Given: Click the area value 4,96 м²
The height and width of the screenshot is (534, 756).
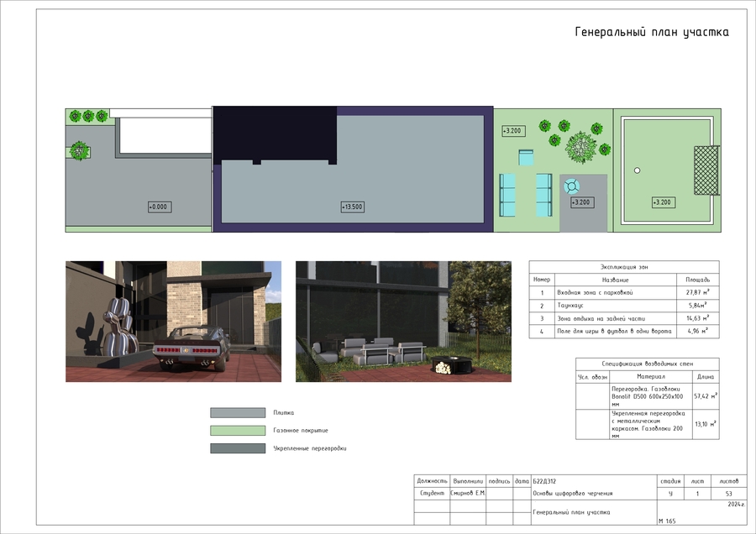Looking at the screenshot, I should pos(698,331).
